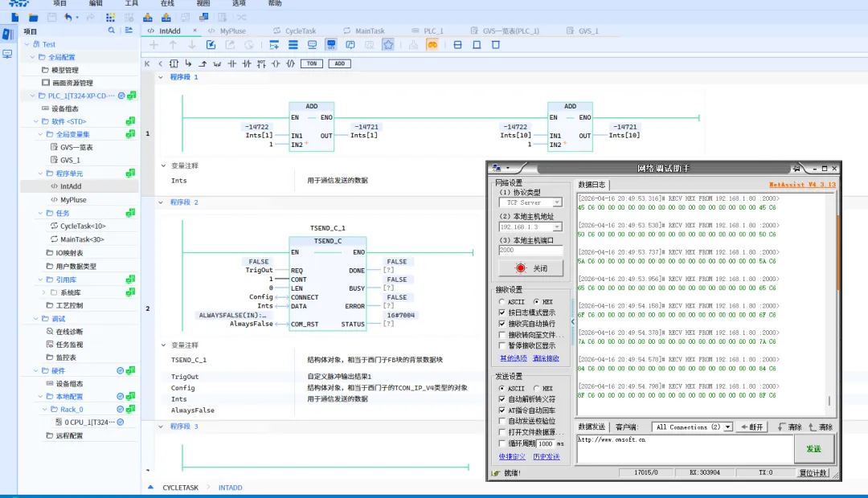Insert TON timer block from ladder toolbar
Screen dimensions: 868x498
pyautogui.click(x=312, y=63)
